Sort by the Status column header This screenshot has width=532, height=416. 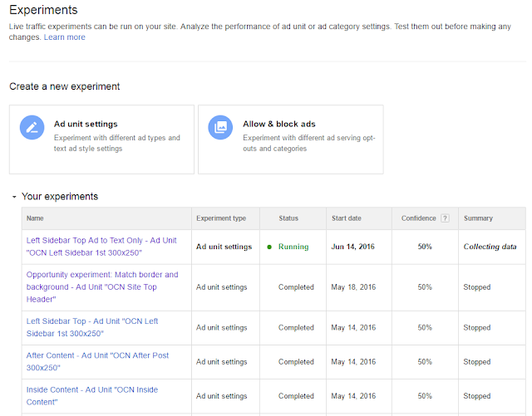point(288,218)
